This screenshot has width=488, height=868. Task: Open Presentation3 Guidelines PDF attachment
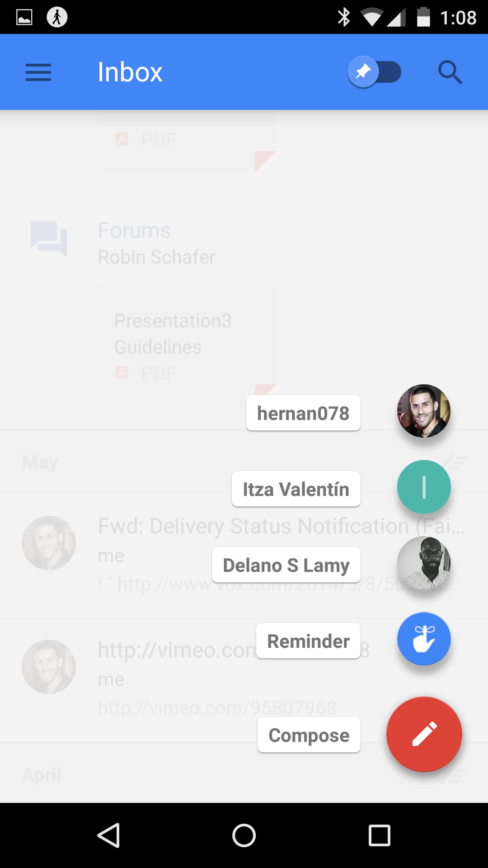[187, 346]
